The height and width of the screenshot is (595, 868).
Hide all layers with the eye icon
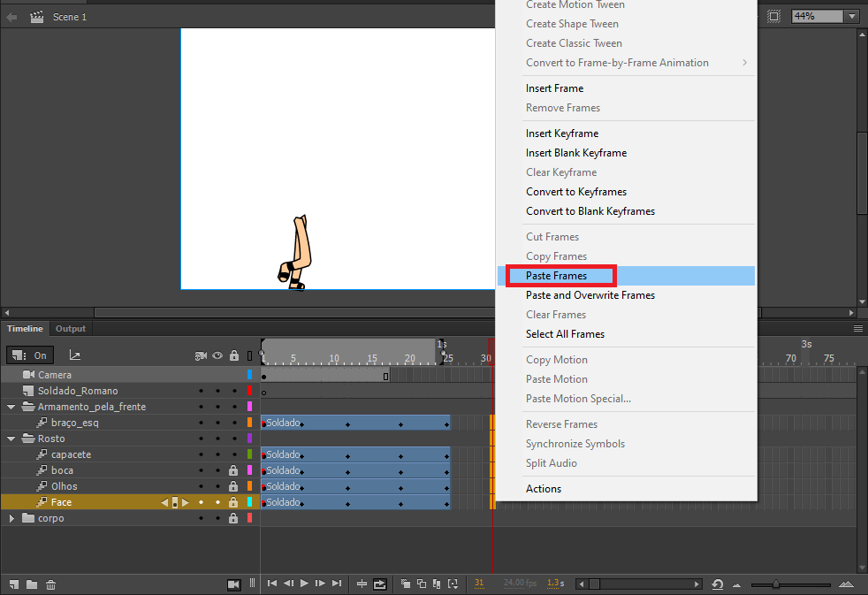(x=217, y=355)
